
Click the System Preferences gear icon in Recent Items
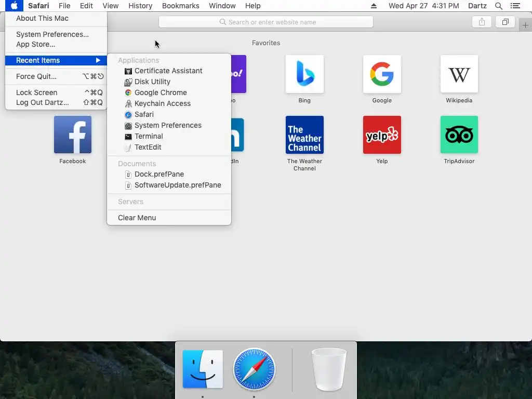[x=128, y=126]
